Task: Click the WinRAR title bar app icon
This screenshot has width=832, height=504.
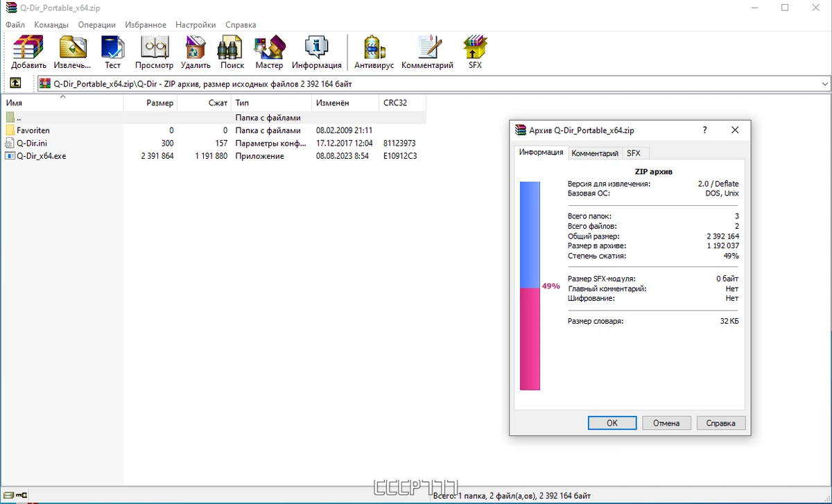Action: tap(10, 8)
